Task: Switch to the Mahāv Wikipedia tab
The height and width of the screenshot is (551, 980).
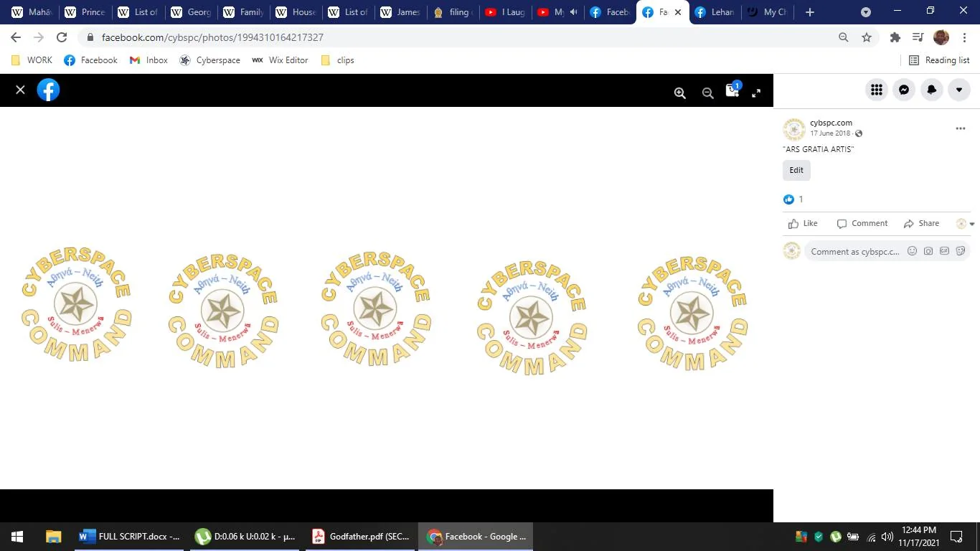Action: [32, 12]
